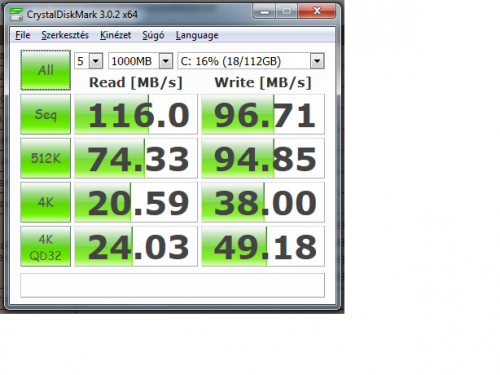500x375 pixels.
Task: Expand the 1000MB test size dropdown
Action: tap(166, 61)
